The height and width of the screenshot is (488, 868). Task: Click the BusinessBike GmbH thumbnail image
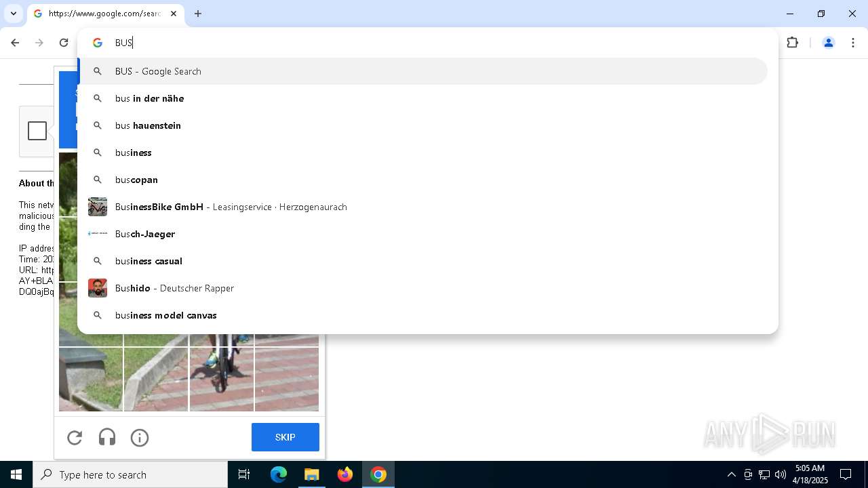[98, 207]
